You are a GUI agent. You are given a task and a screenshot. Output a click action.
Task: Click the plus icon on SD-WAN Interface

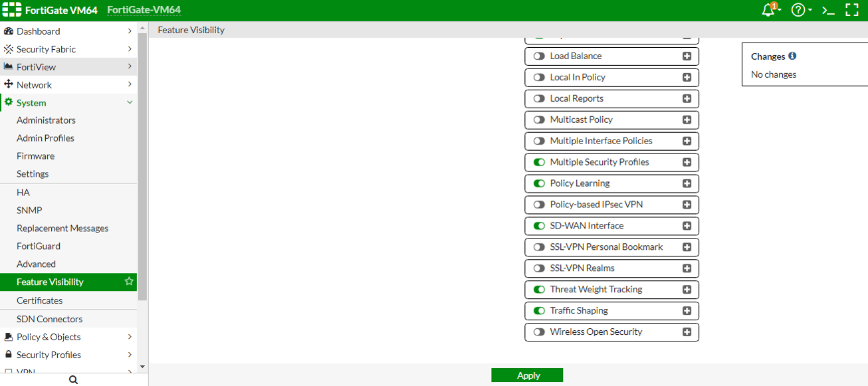687,227
